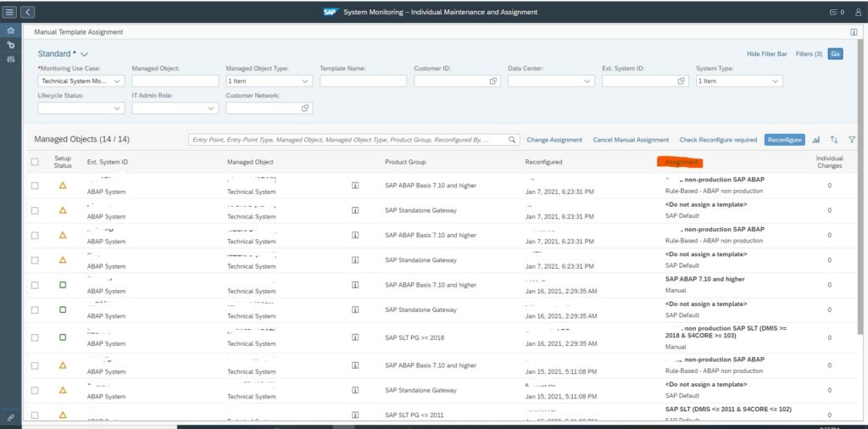
Task: Click the link icon at the sidebar bottom
Action: (x=10, y=417)
